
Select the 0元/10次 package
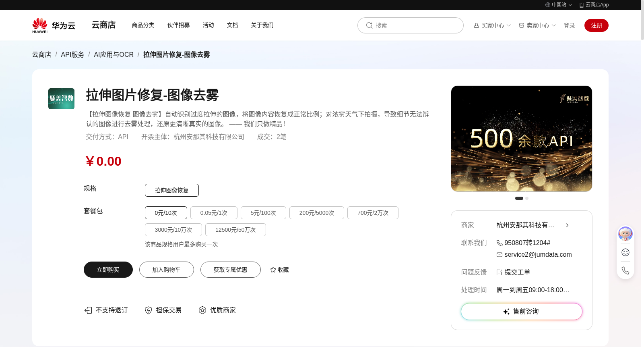pyautogui.click(x=166, y=213)
